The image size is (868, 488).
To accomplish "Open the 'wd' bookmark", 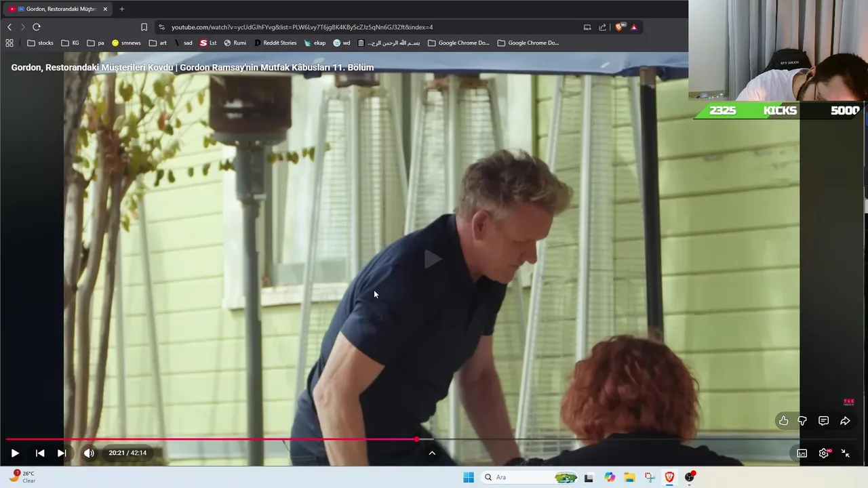I will click(x=342, y=43).
